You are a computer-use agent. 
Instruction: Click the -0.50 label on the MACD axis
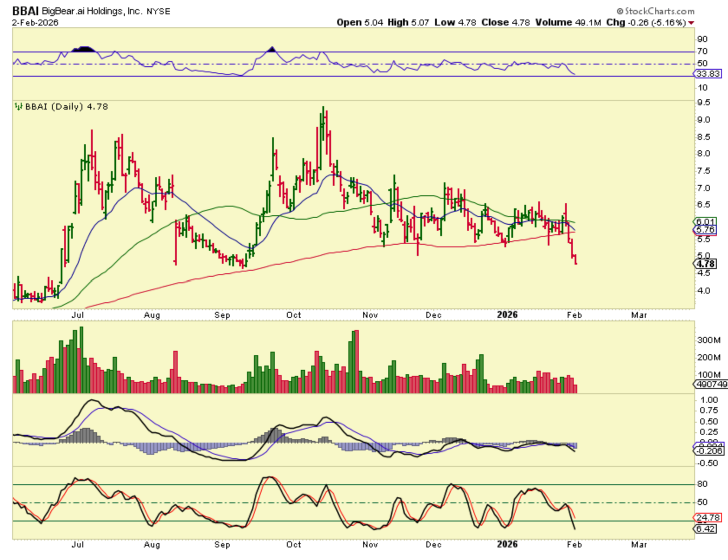coord(707,463)
